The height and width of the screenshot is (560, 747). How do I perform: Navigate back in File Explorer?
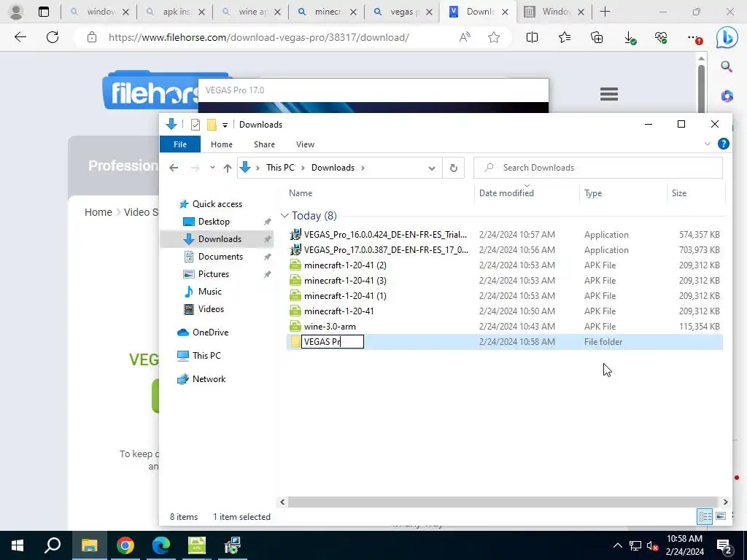click(x=174, y=168)
